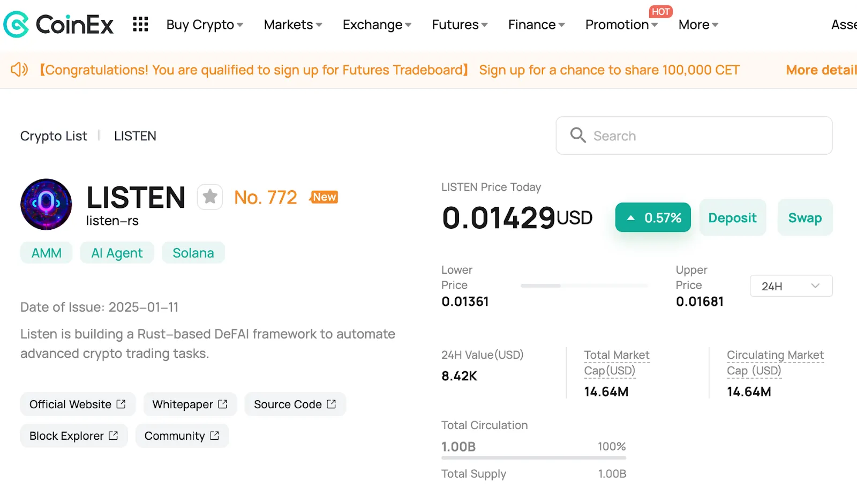Click the Futures Tradeboard congratulations announcement
The width and height of the screenshot is (857, 504).
tap(254, 70)
